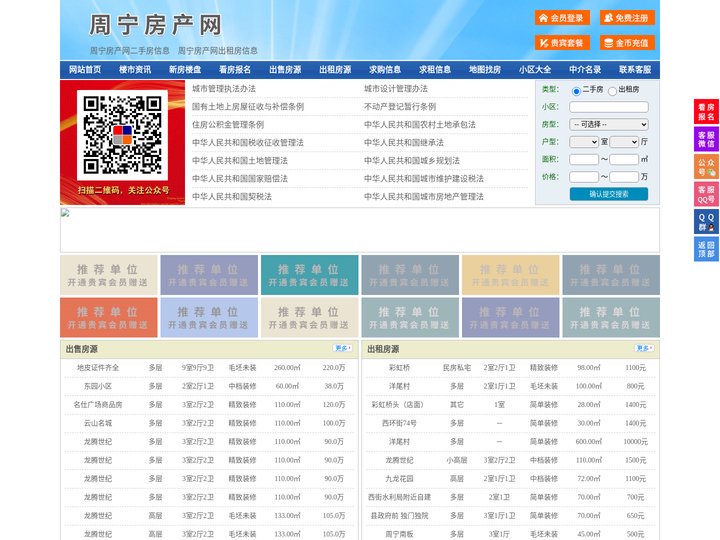
Task: Open the 城市管理执法办法 link
Action: pos(224,89)
